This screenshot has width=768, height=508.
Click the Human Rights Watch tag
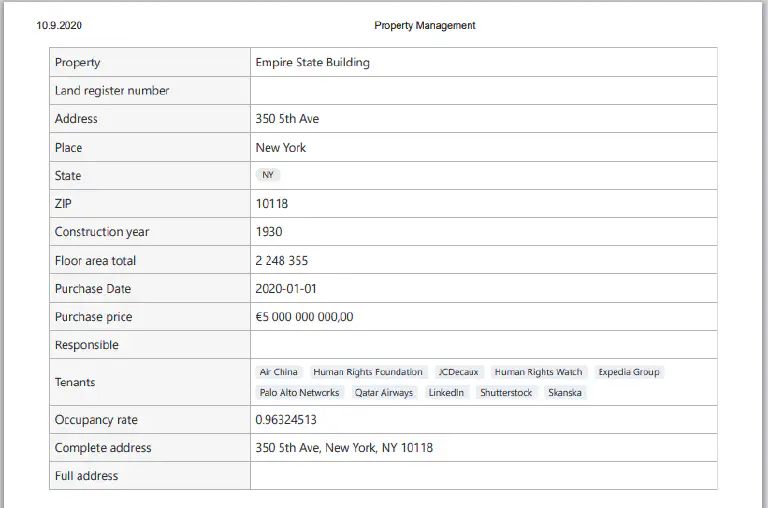pyautogui.click(x=538, y=372)
